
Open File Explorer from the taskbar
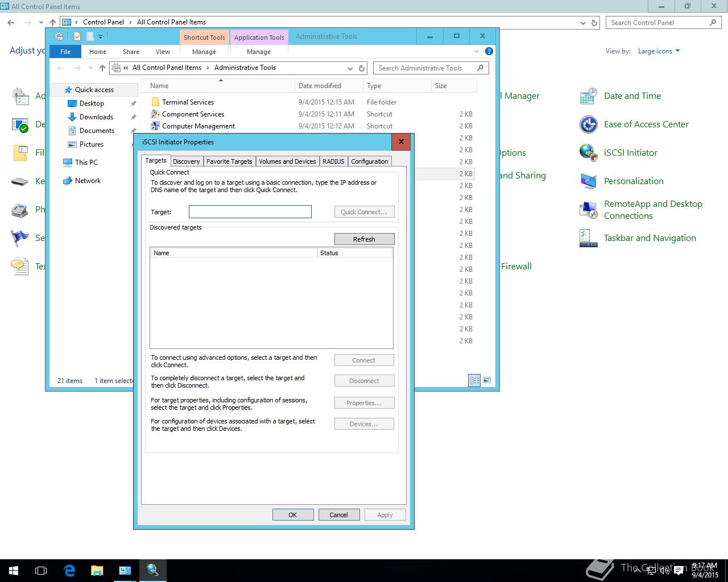click(x=97, y=570)
